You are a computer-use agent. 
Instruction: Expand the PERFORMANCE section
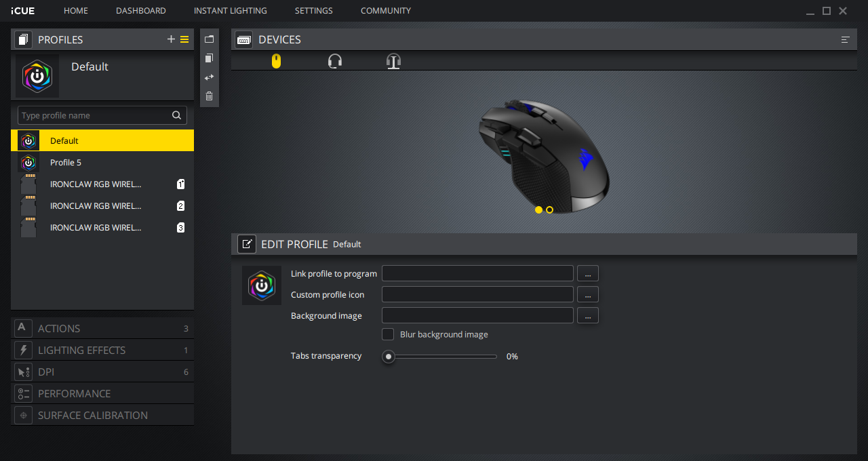tap(102, 393)
